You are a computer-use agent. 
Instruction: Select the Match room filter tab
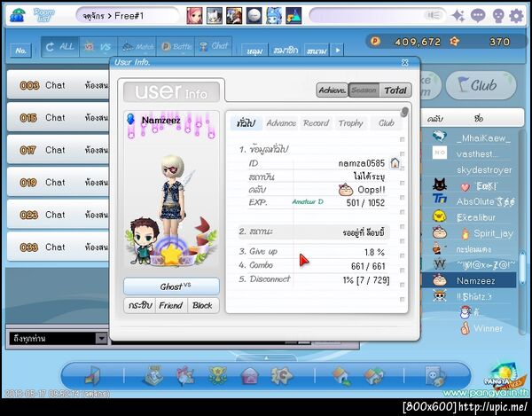point(137,46)
